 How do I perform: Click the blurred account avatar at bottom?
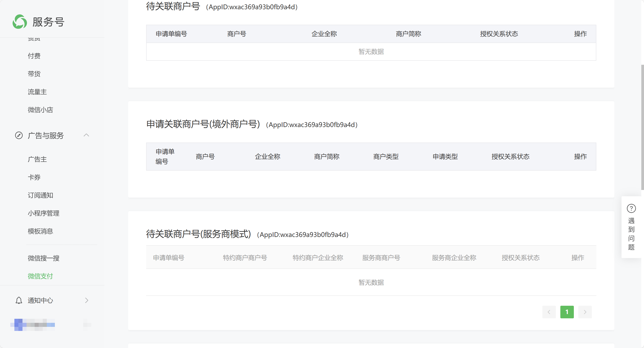click(18, 325)
